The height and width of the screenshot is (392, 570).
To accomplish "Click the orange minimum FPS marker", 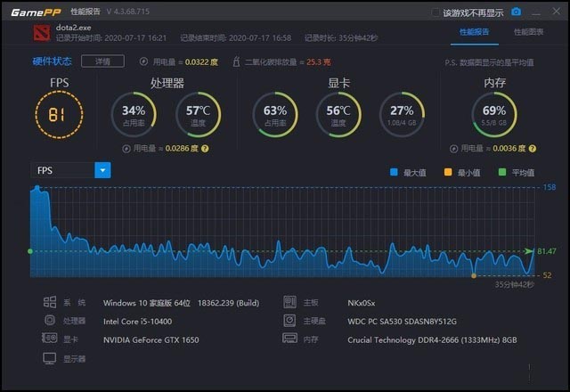I will 474,275.
